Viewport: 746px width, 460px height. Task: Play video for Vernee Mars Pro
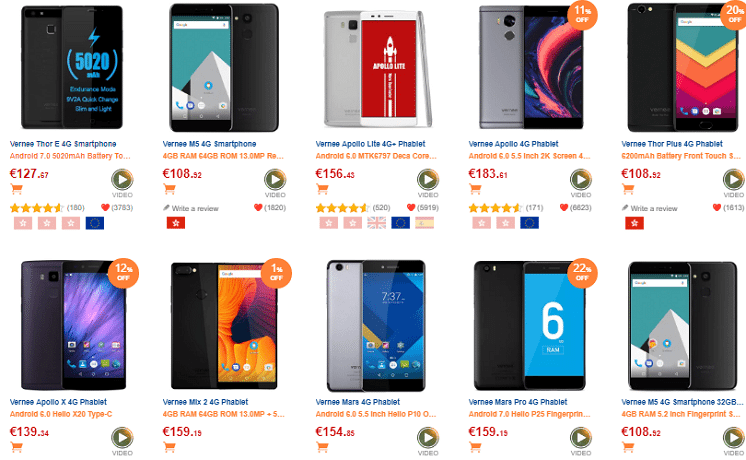click(x=581, y=438)
